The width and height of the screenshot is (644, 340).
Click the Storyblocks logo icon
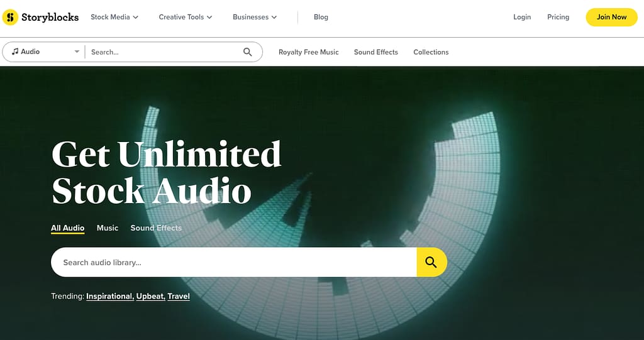[x=10, y=18]
